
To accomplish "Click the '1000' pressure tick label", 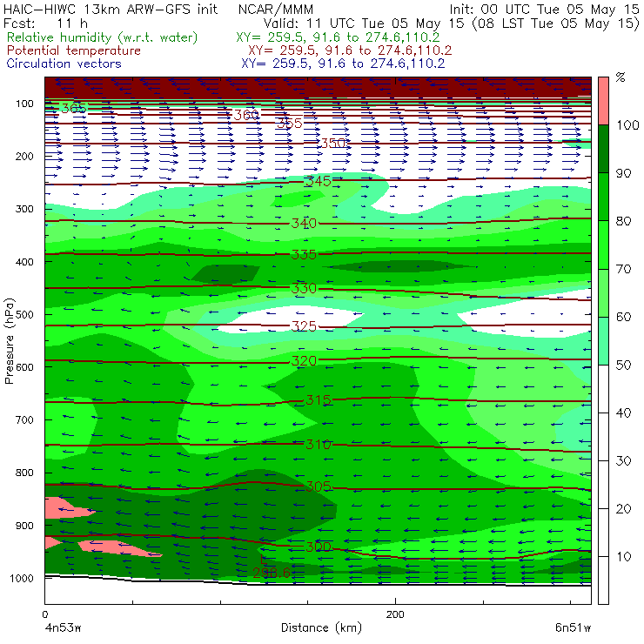I will tap(22, 578).
